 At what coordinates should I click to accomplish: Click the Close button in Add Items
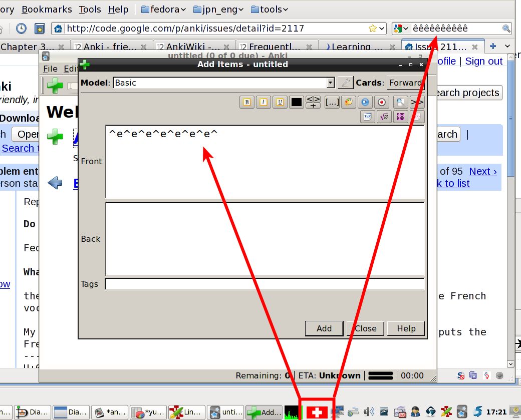[x=366, y=328]
